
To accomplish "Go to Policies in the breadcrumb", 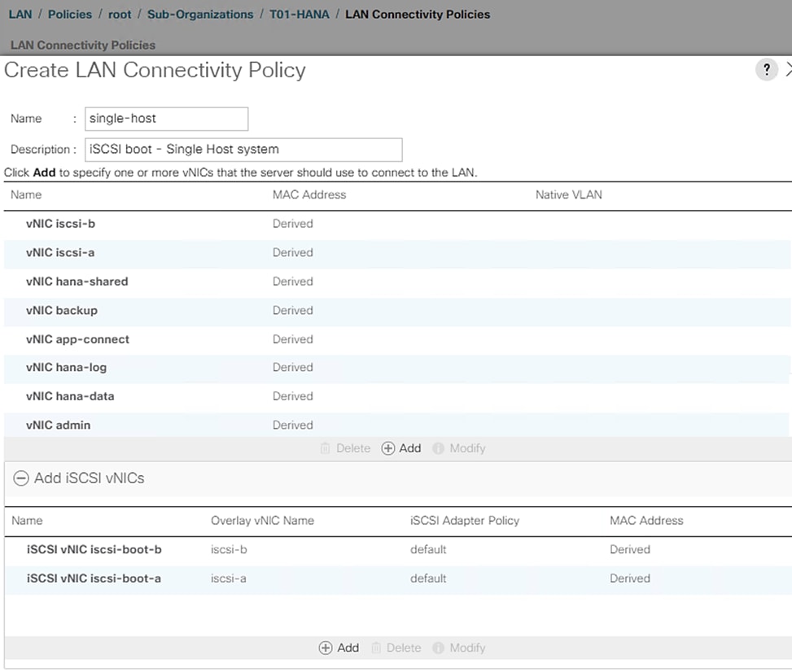I will click(70, 14).
